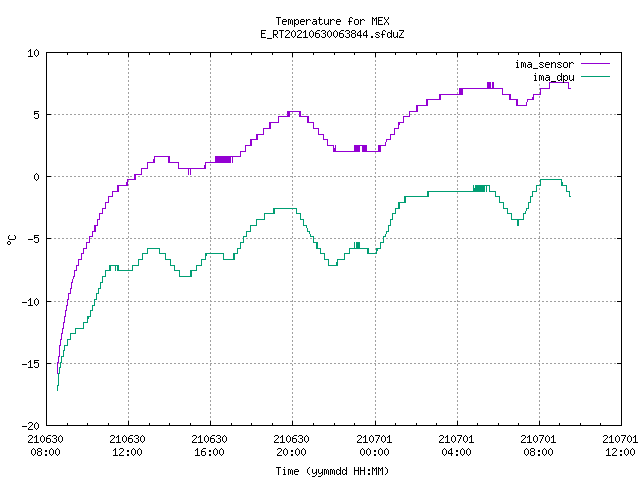
Task: Click the x-axis label 210701 00:00
Action: point(374,446)
